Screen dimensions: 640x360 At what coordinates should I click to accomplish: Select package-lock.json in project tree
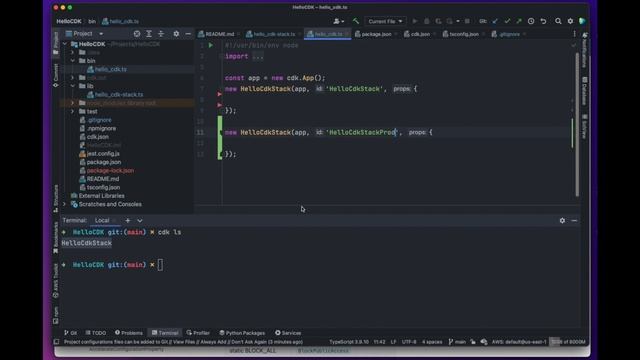(110, 171)
